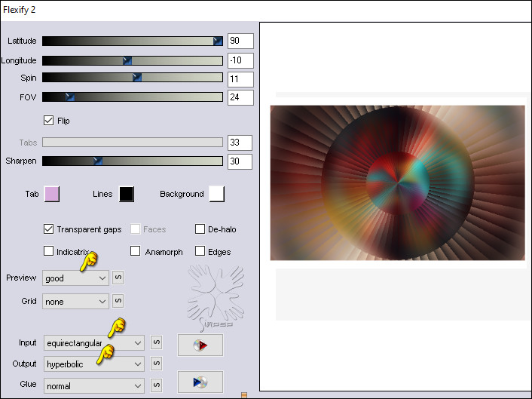
Task: Open the Preview quality dropdown
Action: [76, 278]
